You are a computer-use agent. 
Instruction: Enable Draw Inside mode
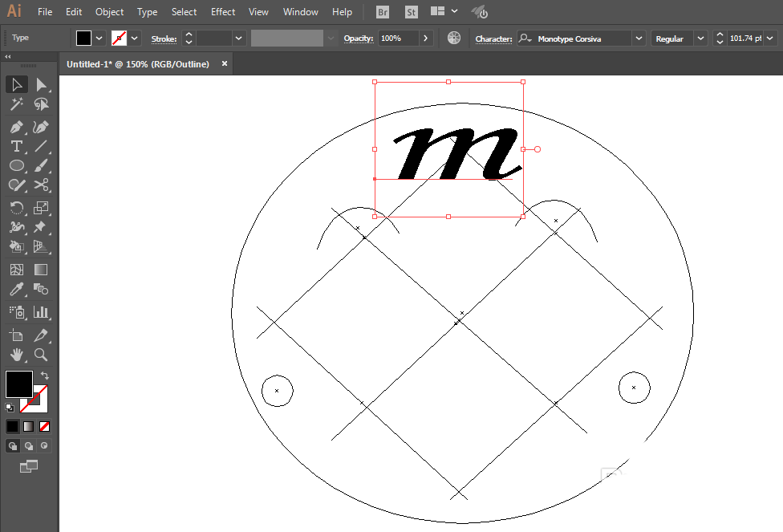44,445
